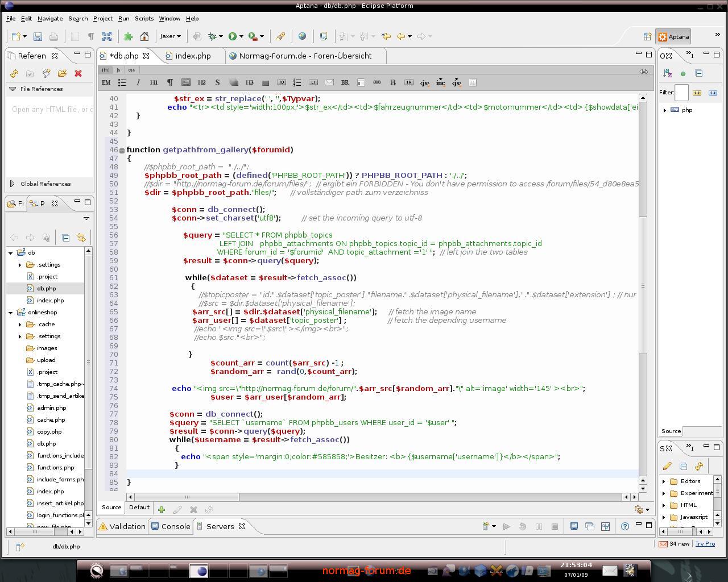Viewport: 728px width, 582px height.
Task: Expand the Global References section
Action: tap(13, 184)
